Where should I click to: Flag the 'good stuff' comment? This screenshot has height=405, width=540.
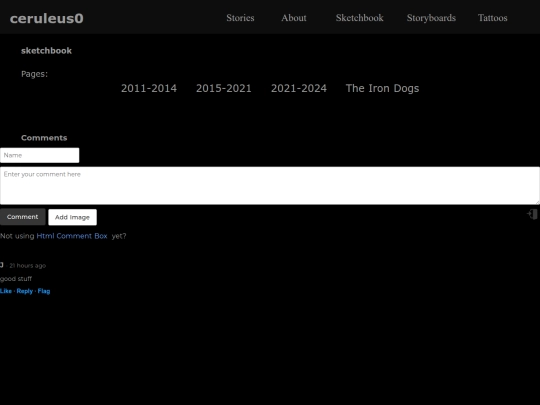44,291
